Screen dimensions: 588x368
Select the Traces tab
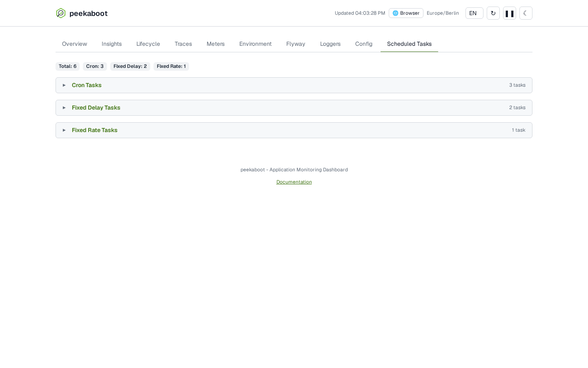pos(183,44)
